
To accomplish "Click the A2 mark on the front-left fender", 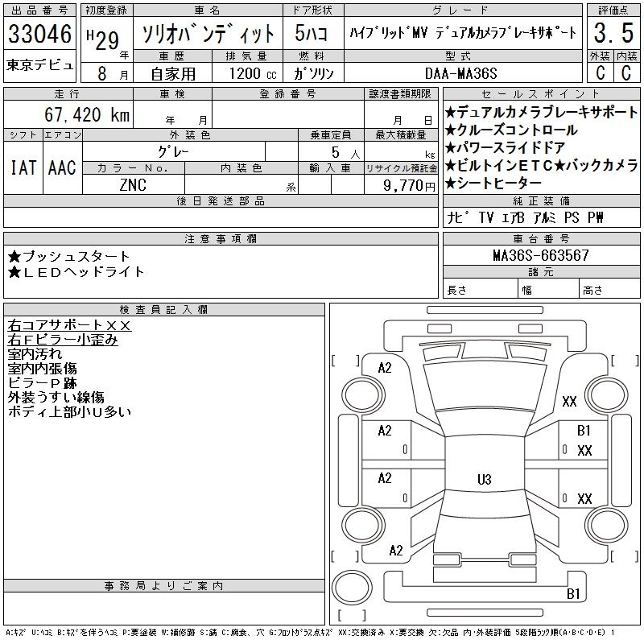I will pos(385,368).
